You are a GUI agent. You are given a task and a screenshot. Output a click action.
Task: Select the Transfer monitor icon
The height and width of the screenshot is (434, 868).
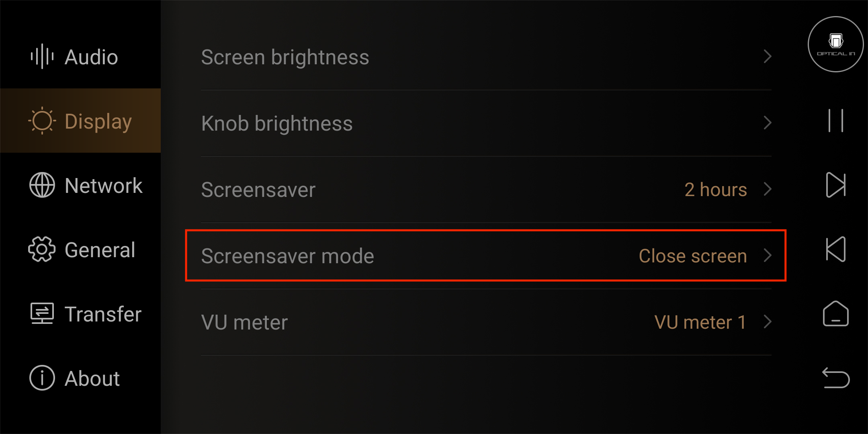tap(42, 313)
